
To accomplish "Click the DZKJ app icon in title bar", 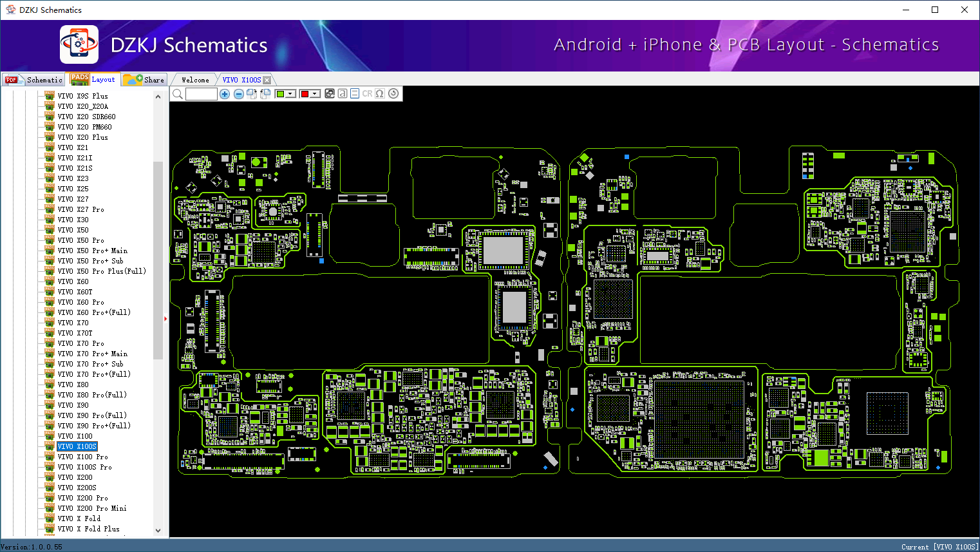I will [x=10, y=10].
